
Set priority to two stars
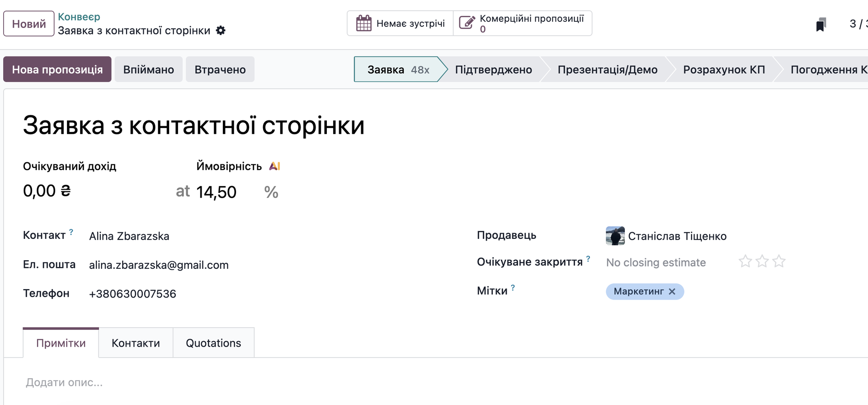(762, 262)
